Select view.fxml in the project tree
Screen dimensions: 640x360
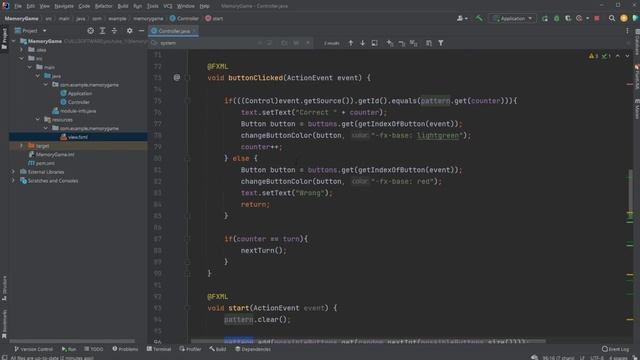78,137
